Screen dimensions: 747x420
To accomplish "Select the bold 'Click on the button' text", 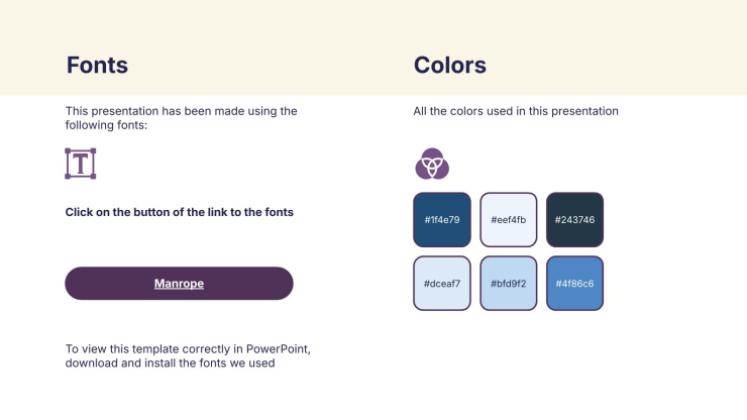I will pos(179,212).
